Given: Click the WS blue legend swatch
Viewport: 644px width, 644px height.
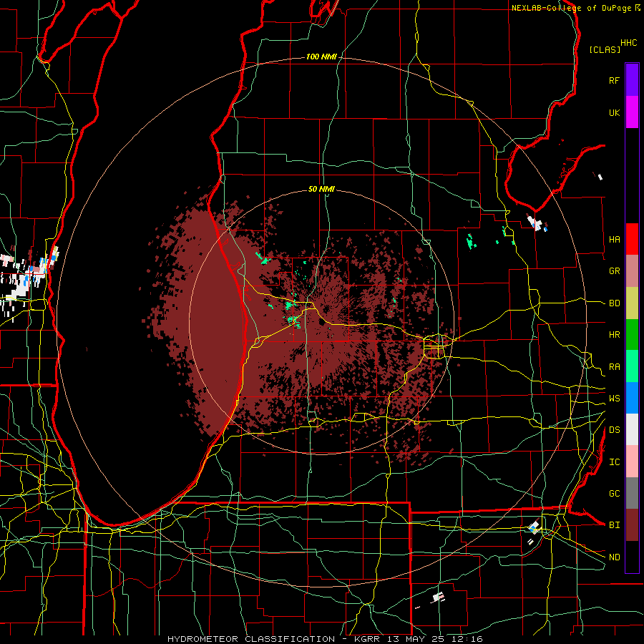Looking at the screenshot, I should click(632, 398).
